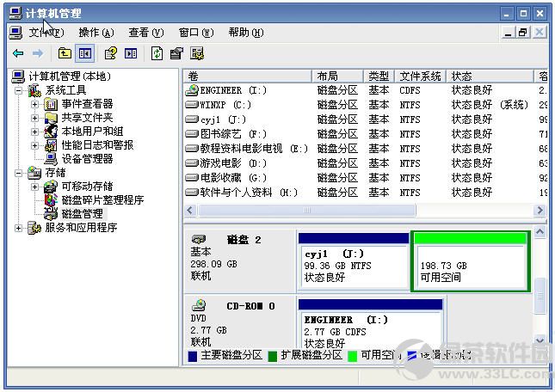Open the 操作(A) menu
The height and width of the screenshot is (392, 555).
tap(96, 33)
